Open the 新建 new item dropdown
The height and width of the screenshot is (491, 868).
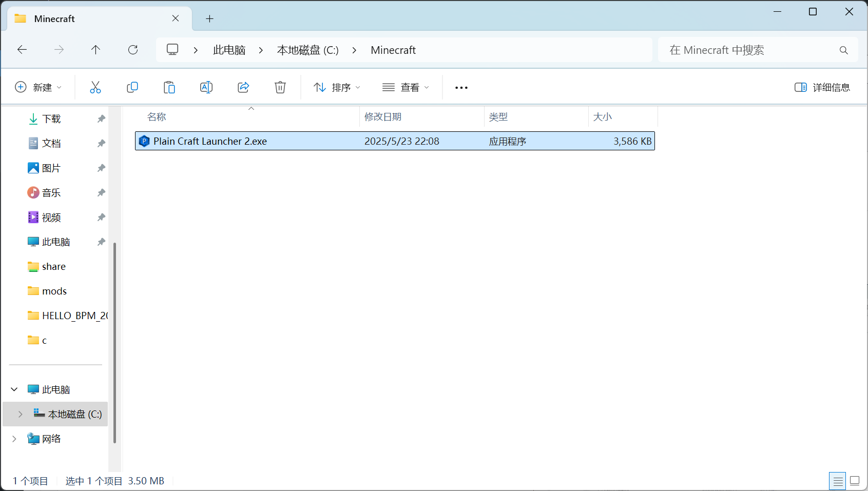point(38,87)
